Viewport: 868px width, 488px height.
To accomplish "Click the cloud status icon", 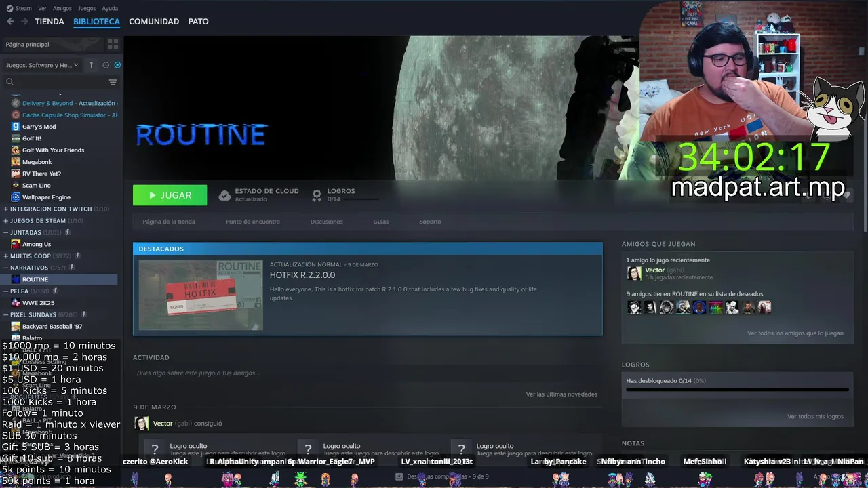I will pyautogui.click(x=224, y=195).
